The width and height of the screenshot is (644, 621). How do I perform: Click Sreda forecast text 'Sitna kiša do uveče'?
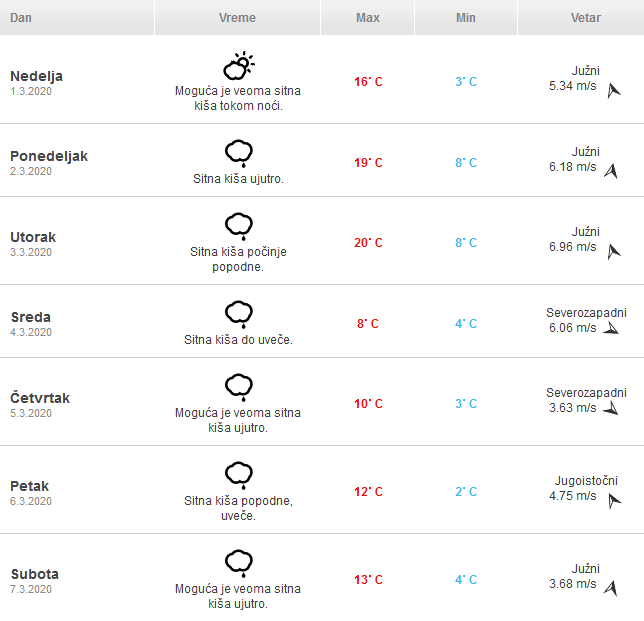238,340
